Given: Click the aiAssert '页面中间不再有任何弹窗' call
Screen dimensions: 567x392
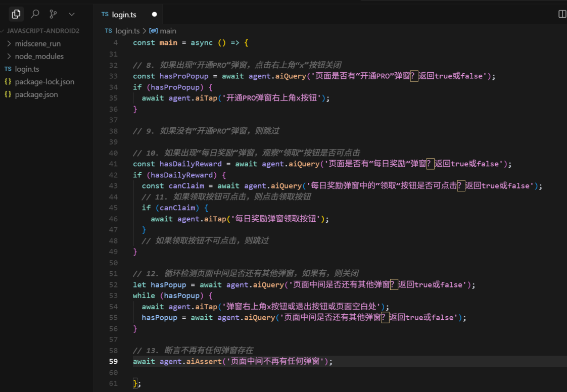Looking at the screenshot, I should [x=232, y=361].
